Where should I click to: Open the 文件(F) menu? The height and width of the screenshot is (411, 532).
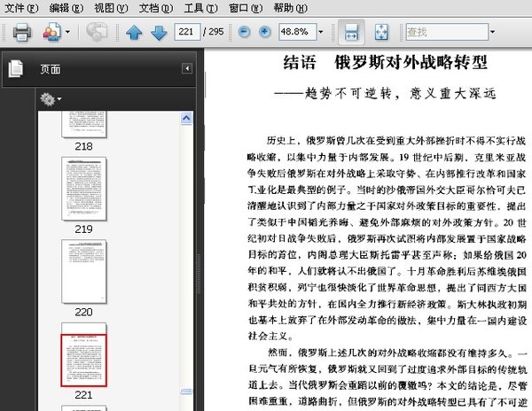(x=21, y=8)
